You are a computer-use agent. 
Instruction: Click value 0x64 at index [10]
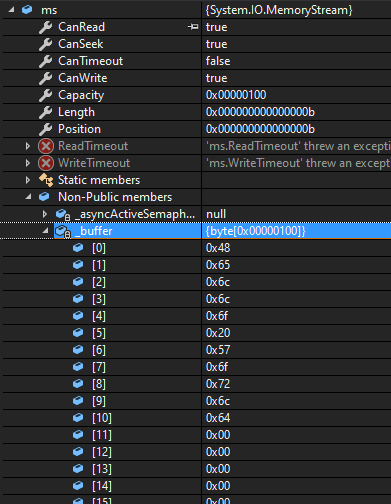(x=218, y=418)
